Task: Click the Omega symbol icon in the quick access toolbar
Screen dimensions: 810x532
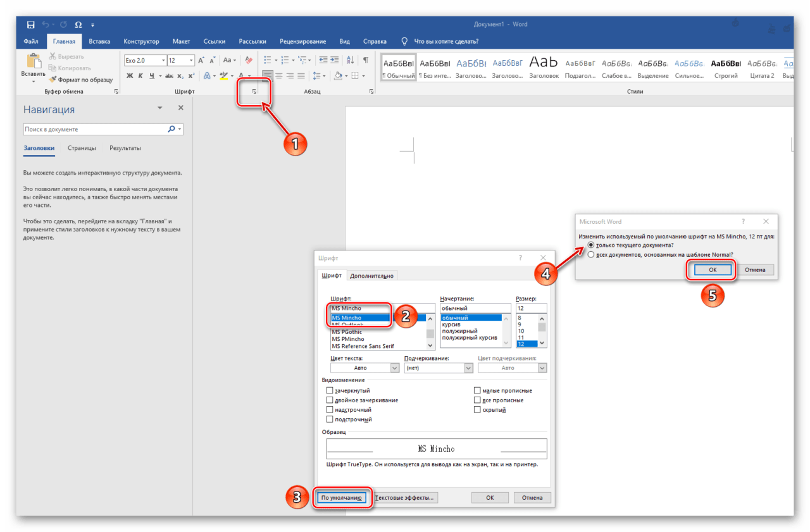Action: pyautogui.click(x=78, y=25)
